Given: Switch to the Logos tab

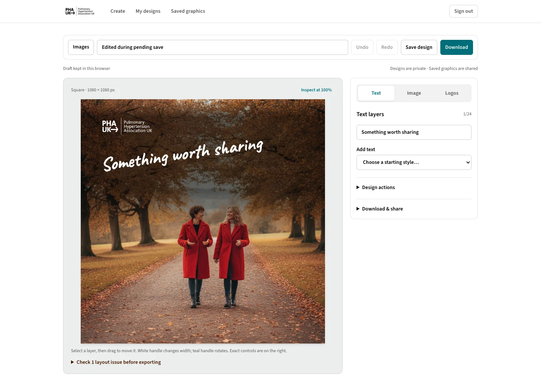Looking at the screenshot, I should (x=452, y=93).
